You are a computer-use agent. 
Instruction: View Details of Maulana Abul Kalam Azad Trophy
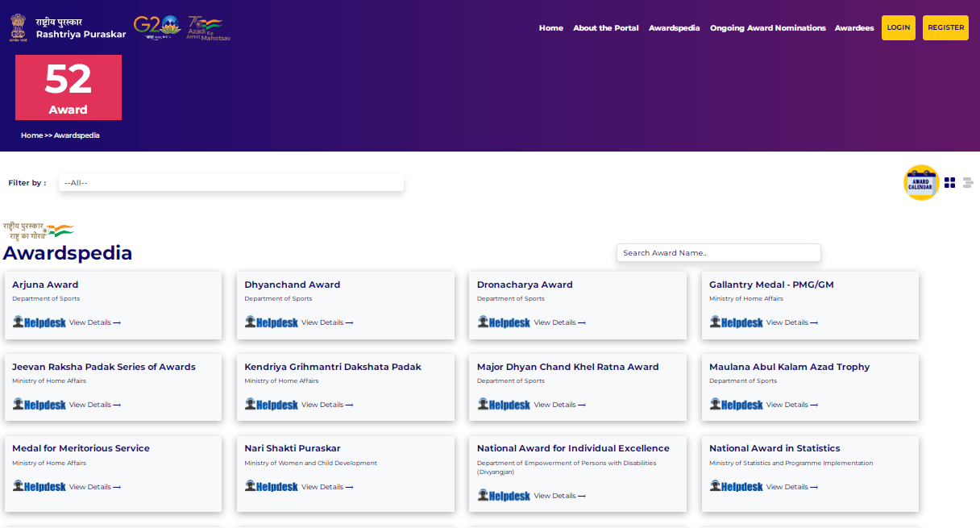click(792, 405)
